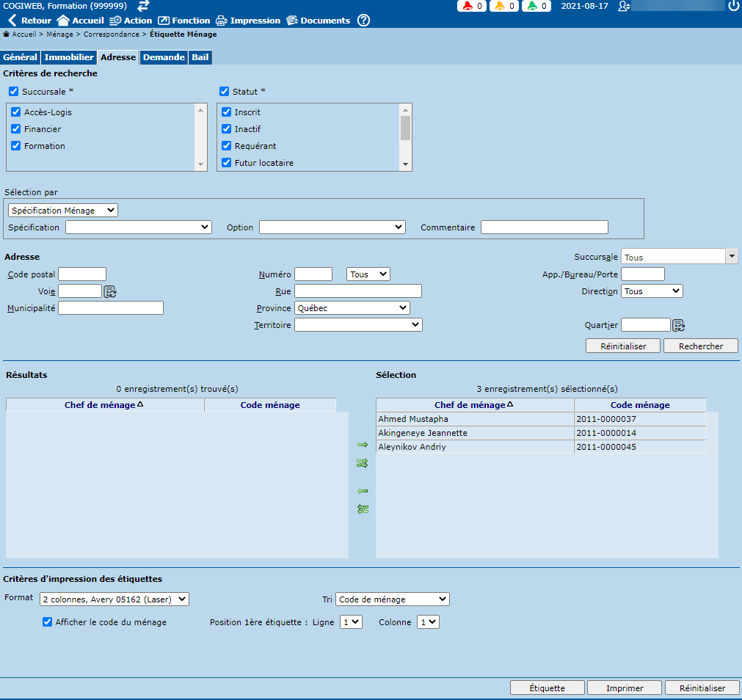Open the Province dropdown showing Québec
Image resolution: width=742 pixels, height=700 pixels.
click(352, 308)
